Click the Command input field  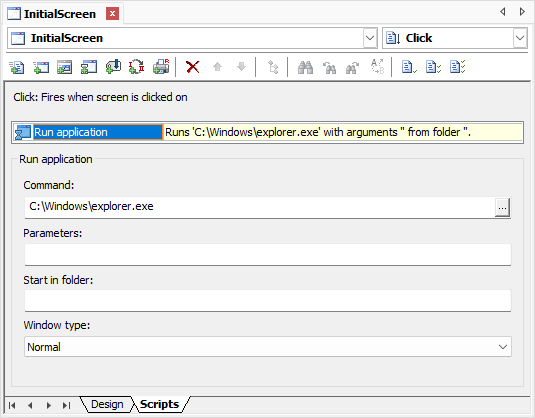[x=260, y=207]
